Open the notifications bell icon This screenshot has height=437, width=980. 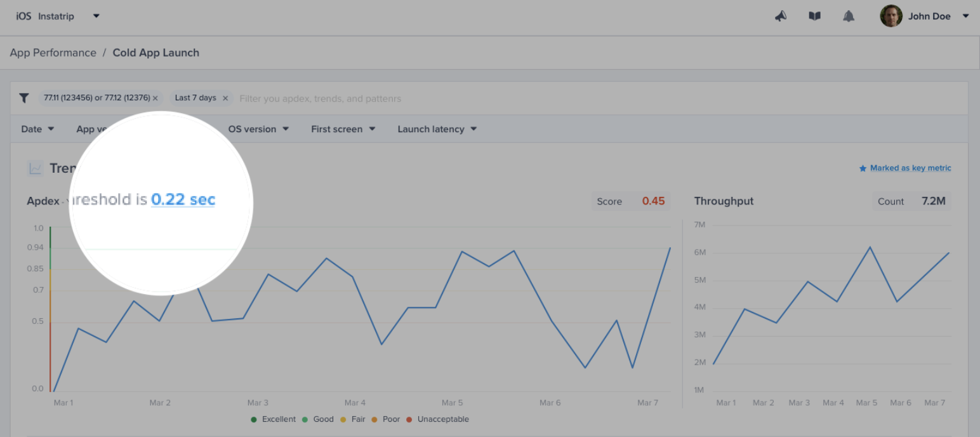(849, 17)
